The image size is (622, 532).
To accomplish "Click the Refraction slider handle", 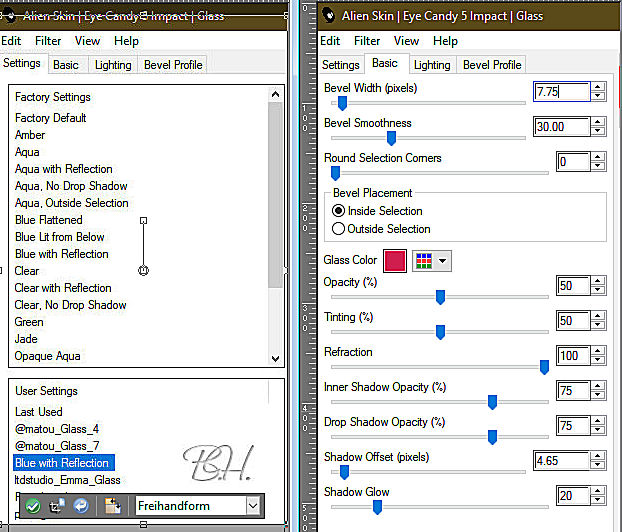I will click(x=544, y=367).
